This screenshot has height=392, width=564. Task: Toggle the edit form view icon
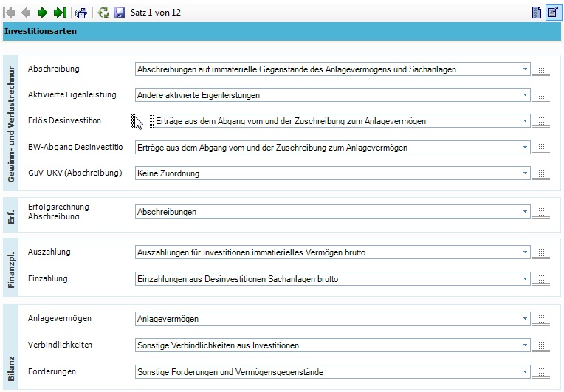[553, 13]
